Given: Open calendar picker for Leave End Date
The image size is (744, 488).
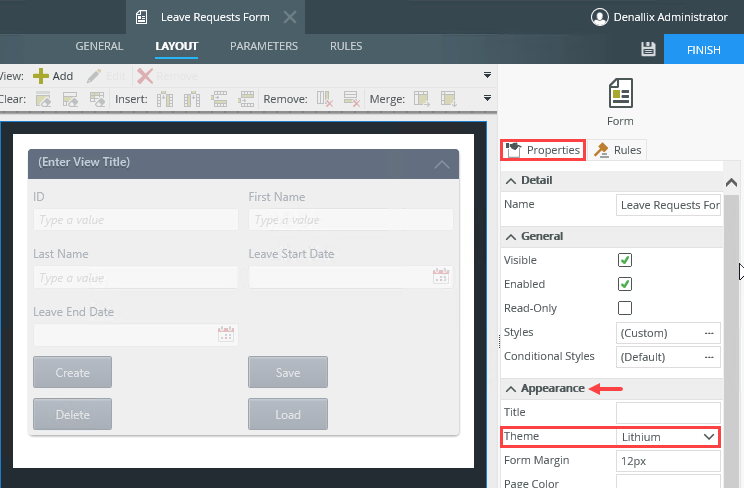Looking at the screenshot, I should (226, 334).
